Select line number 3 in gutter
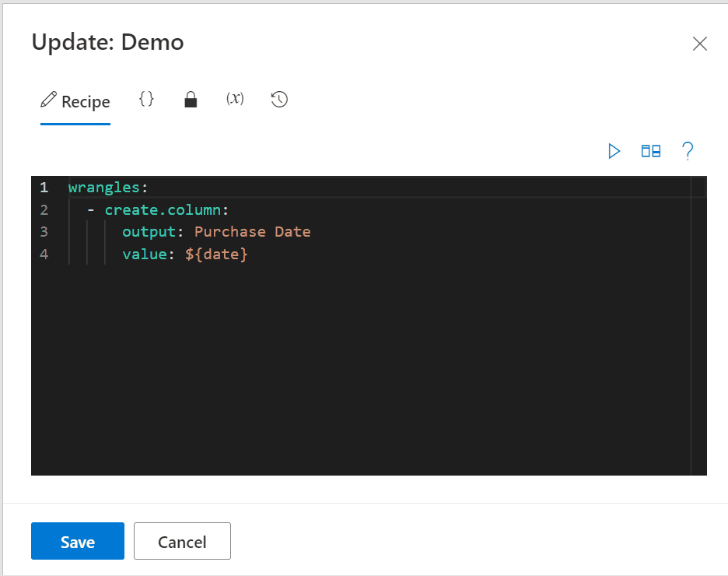The image size is (728, 576). [x=44, y=232]
